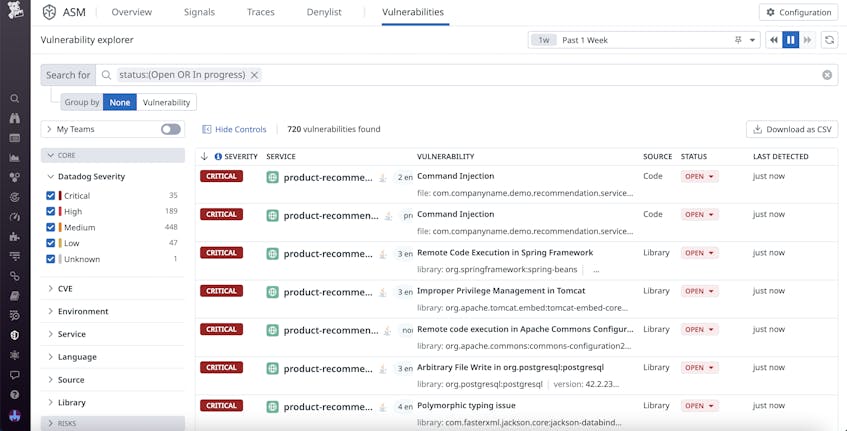
Task: Open the Past 1 Week time dropdown
Action: 644,40
